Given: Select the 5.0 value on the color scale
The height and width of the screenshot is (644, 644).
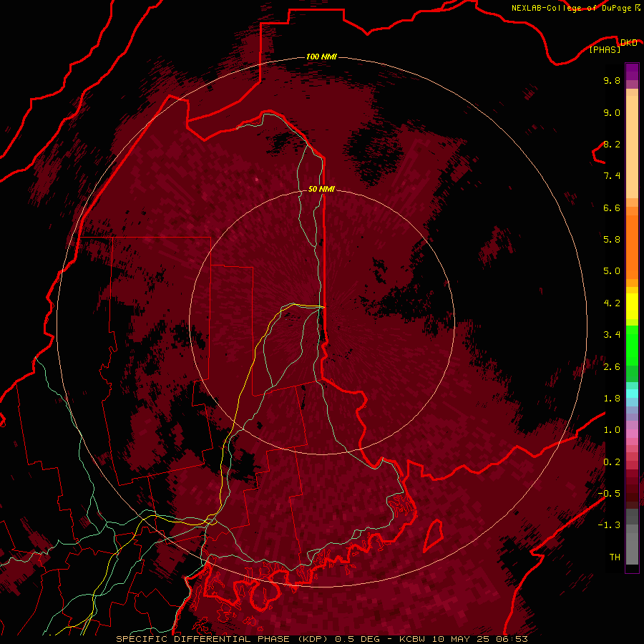Looking at the screenshot, I should click(612, 271).
